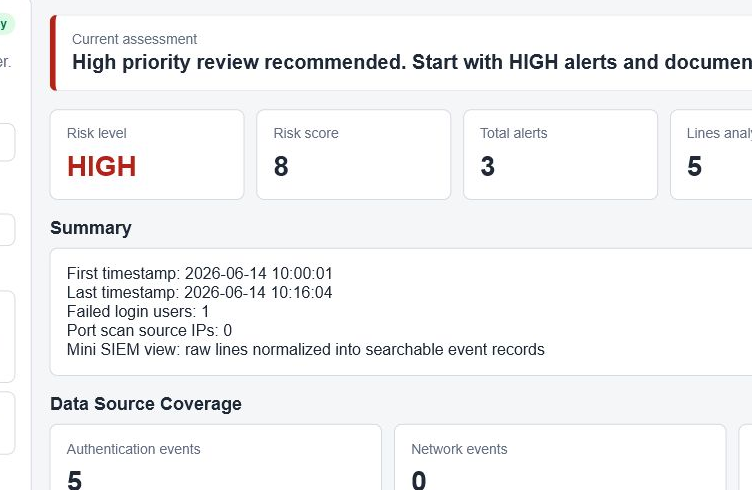Click the 'Port scan source IPs: 0' line

click(149, 330)
